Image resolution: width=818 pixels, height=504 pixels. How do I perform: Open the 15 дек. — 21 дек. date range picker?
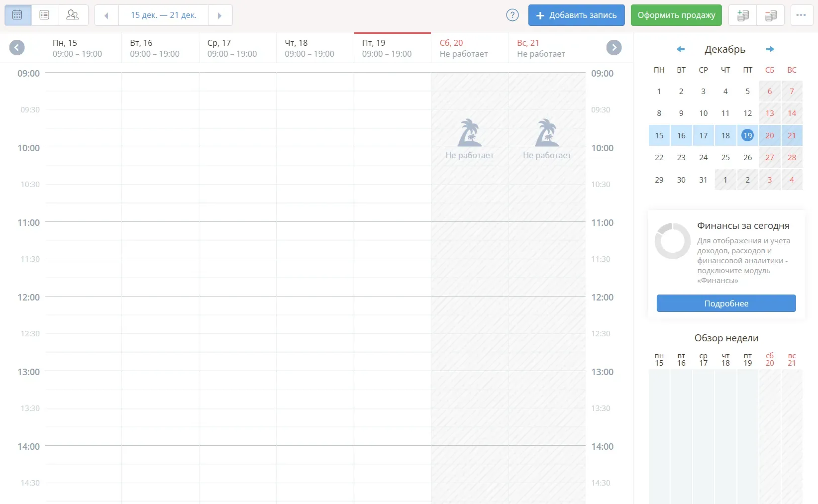[x=163, y=15]
